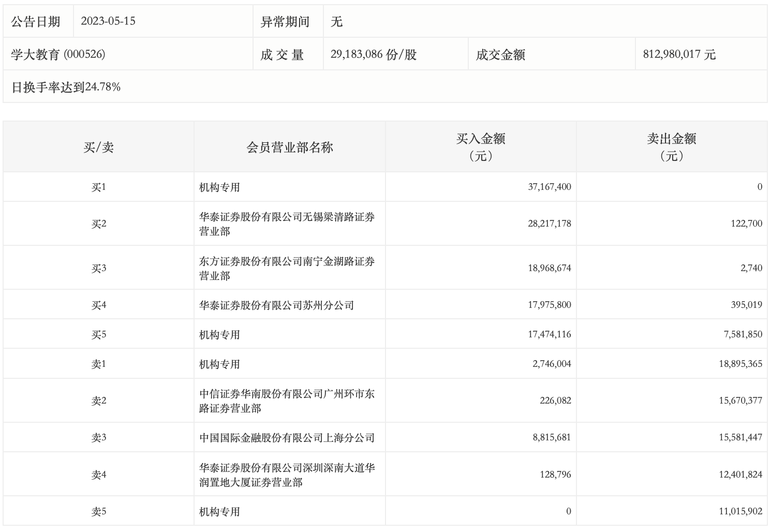Select buy amount 28,217,178
Image resolution: width=771 pixels, height=532 pixels.
pyautogui.click(x=550, y=224)
